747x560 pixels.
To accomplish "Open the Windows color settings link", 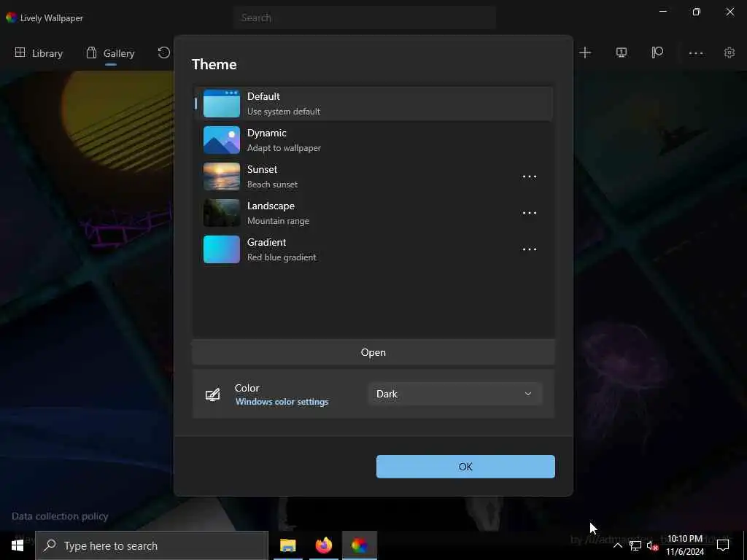I will point(282,402).
